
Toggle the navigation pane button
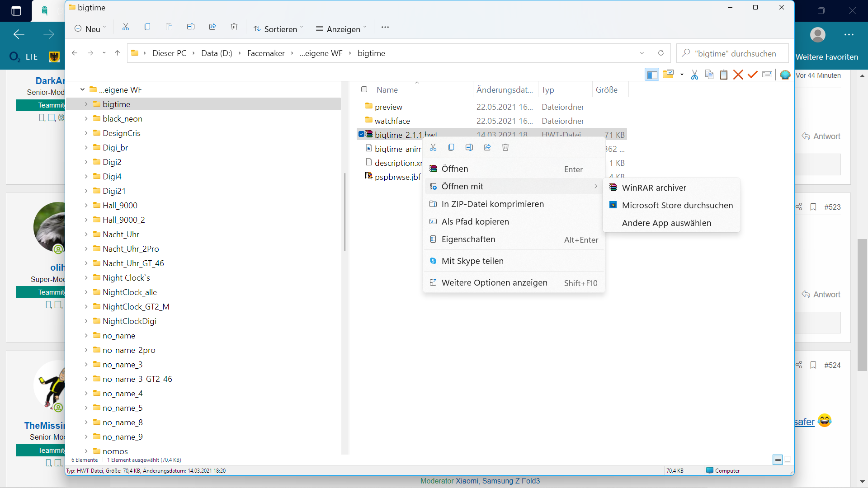652,75
